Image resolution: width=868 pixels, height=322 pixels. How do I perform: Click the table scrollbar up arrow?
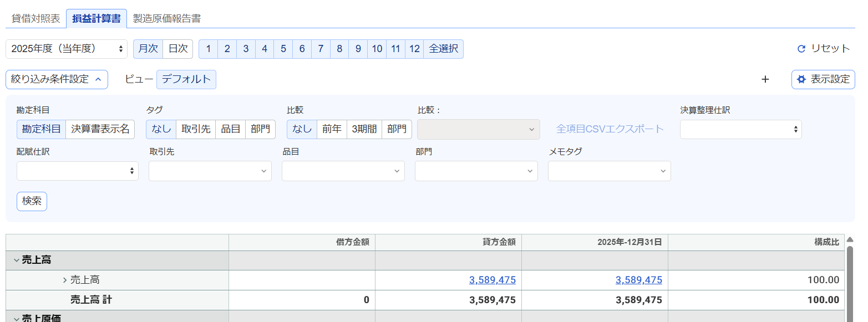(x=850, y=239)
